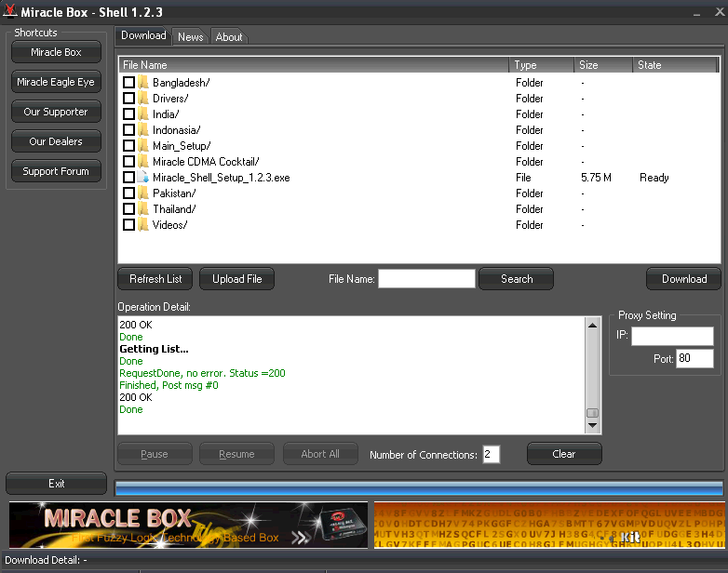
Task: Focus the Proxy IP input field
Action: click(x=672, y=336)
